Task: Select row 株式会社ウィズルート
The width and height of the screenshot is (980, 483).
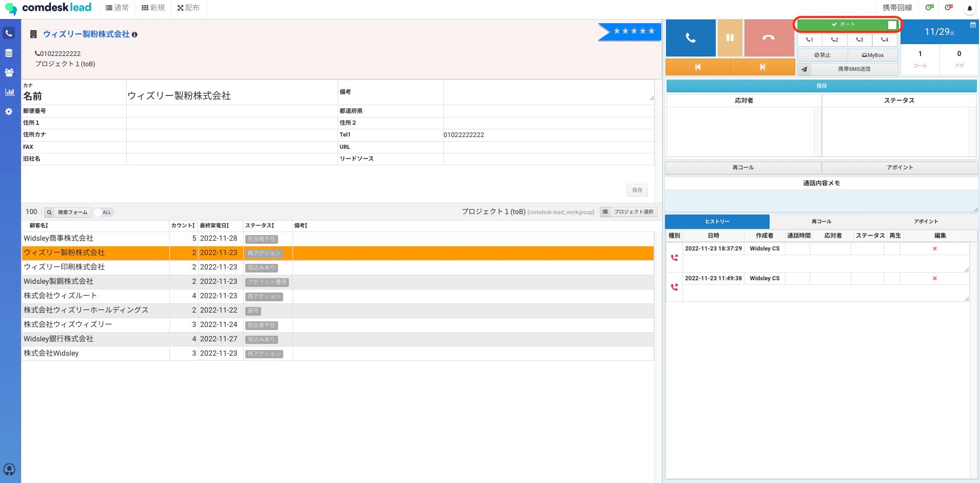Action: 338,296
